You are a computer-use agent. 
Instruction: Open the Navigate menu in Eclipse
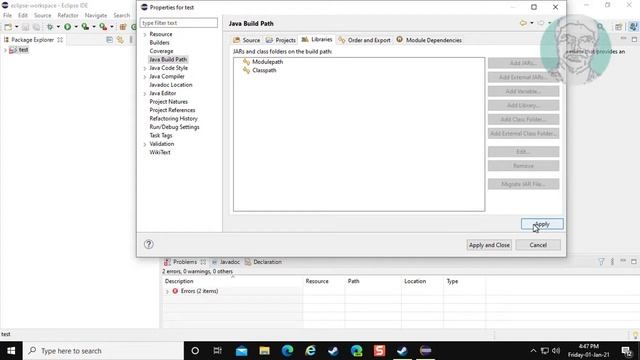coord(96,15)
